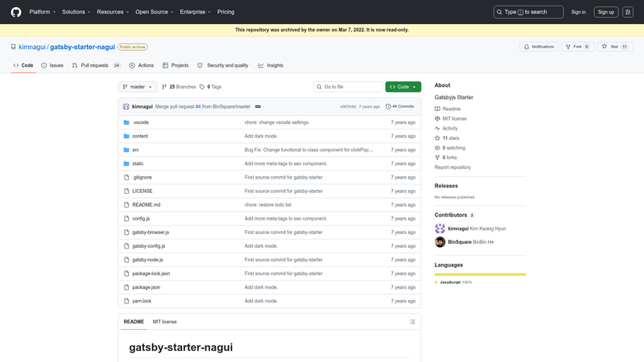Open the Contributors heading link
Image resolution: width=644 pixels, height=362 pixels.
click(454, 215)
